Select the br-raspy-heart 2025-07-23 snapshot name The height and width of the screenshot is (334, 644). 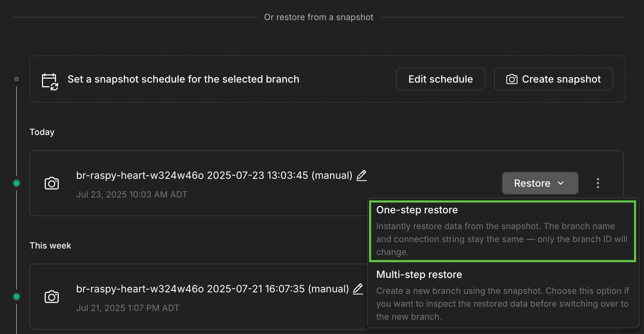(x=214, y=175)
